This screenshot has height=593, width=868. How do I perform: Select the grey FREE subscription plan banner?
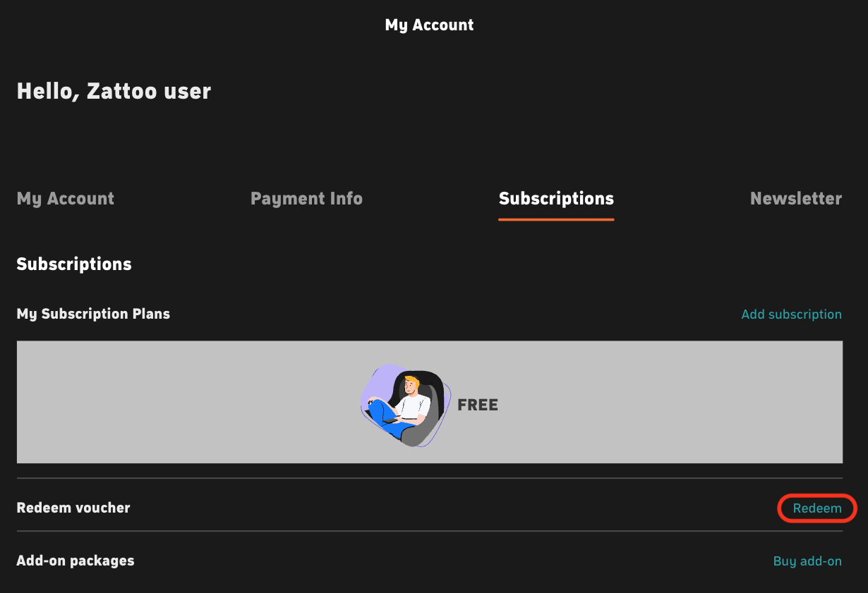(x=430, y=402)
